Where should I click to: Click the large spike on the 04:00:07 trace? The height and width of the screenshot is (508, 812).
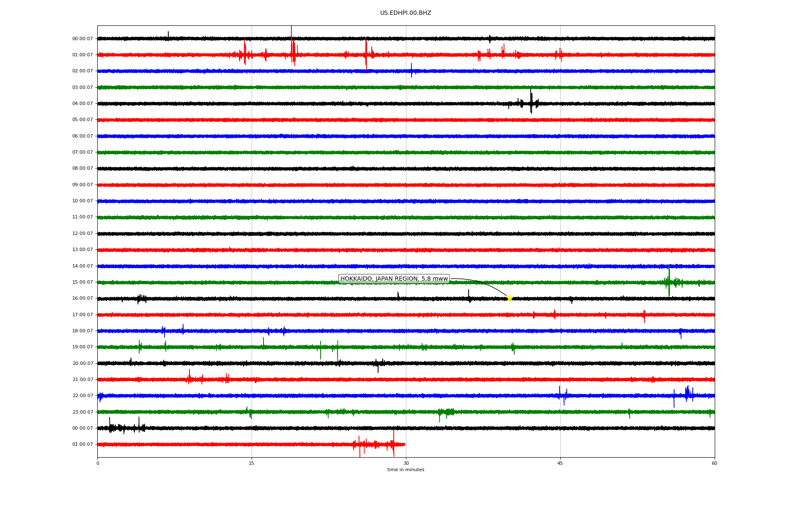[x=531, y=102]
